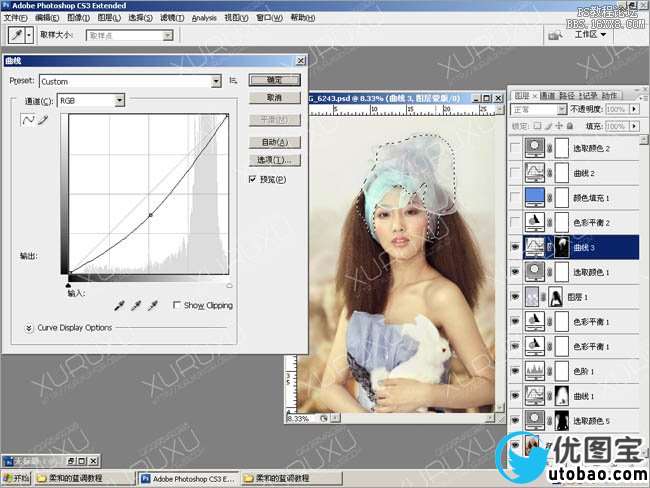Toggle the 预览 preview checkbox
Screen dimensions: 650x488
click(252, 179)
